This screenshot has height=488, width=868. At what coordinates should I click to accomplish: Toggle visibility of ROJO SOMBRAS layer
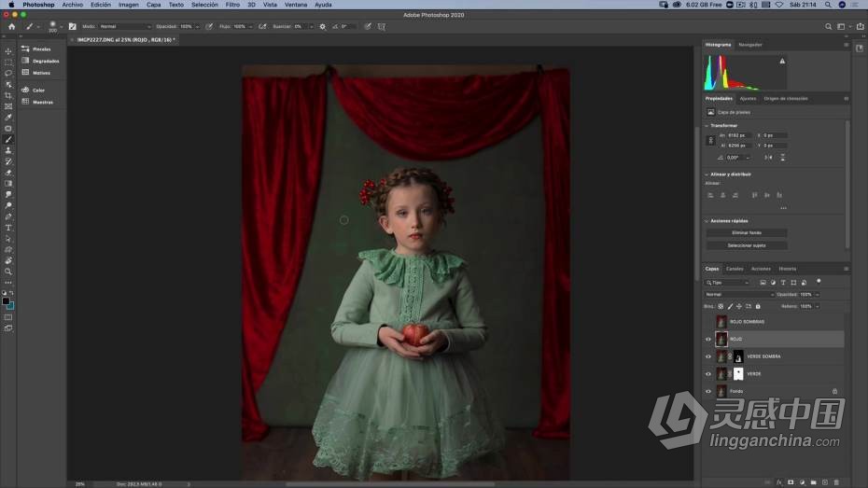click(708, 322)
